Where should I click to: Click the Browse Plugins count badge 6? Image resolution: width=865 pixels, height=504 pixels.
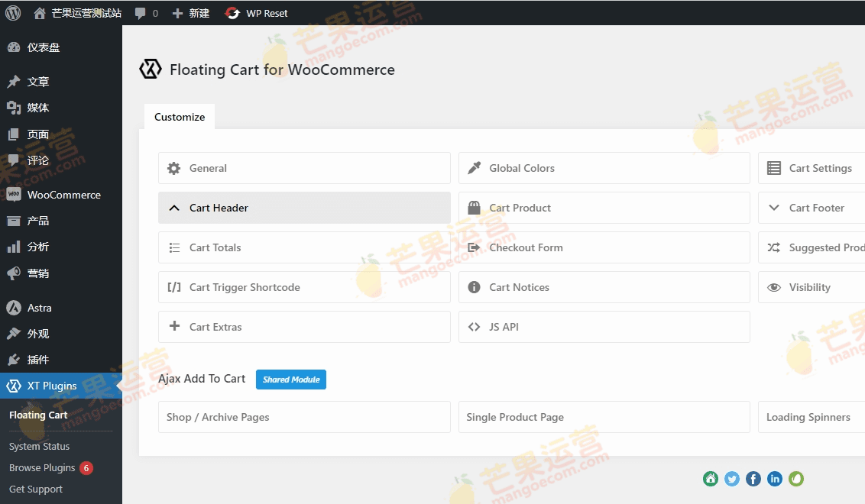tap(86, 468)
